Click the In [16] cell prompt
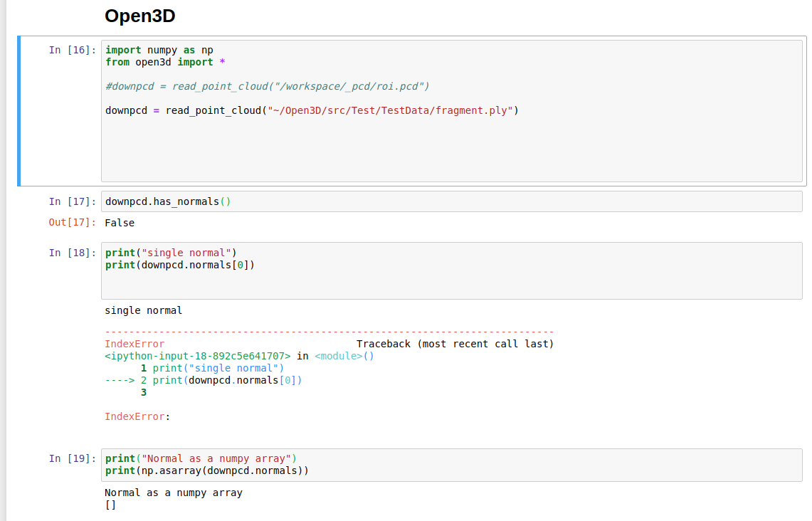Image resolution: width=812 pixels, height=521 pixels. pos(69,50)
